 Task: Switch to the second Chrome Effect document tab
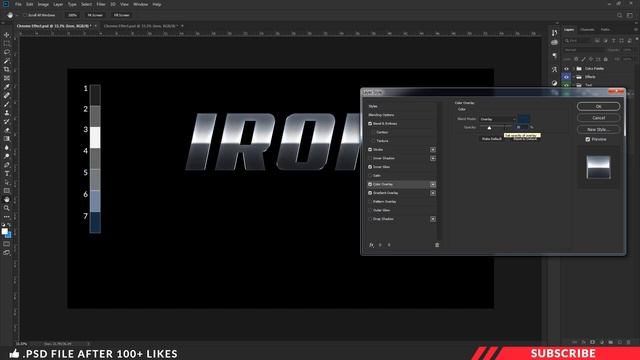pos(140,26)
